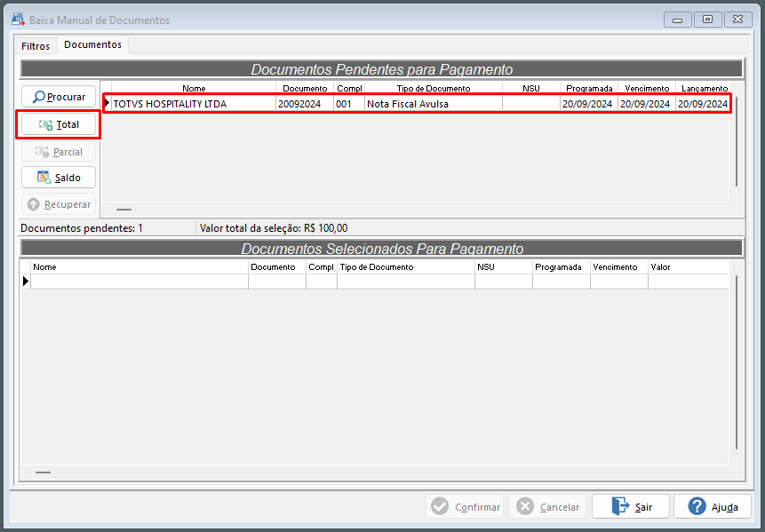Click the pending grid Documento column header
This screenshot has width=765, height=532.
tap(305, 88)
